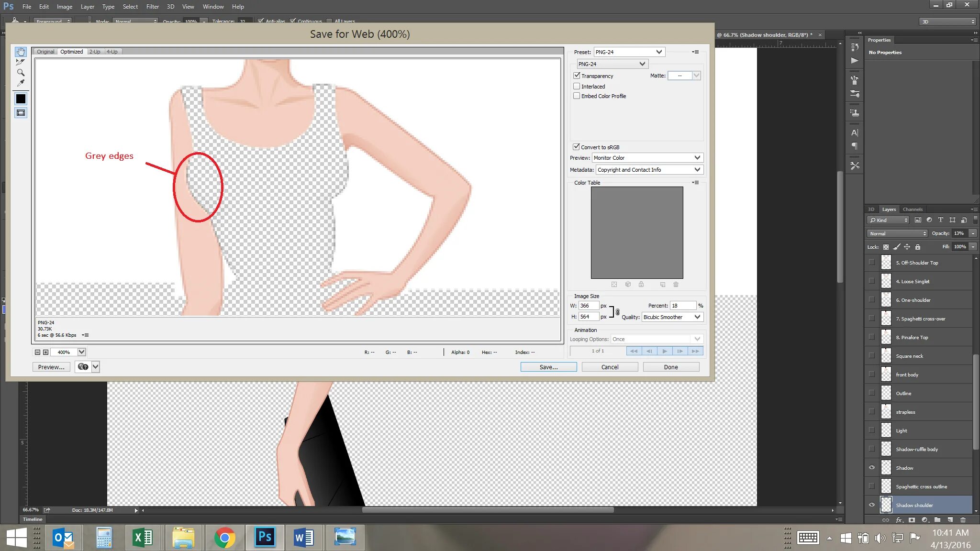This screenshot has width=980, height=551.
Task: Enable Embed Color Profile checkbox
Action: click(x=577, y=96)
